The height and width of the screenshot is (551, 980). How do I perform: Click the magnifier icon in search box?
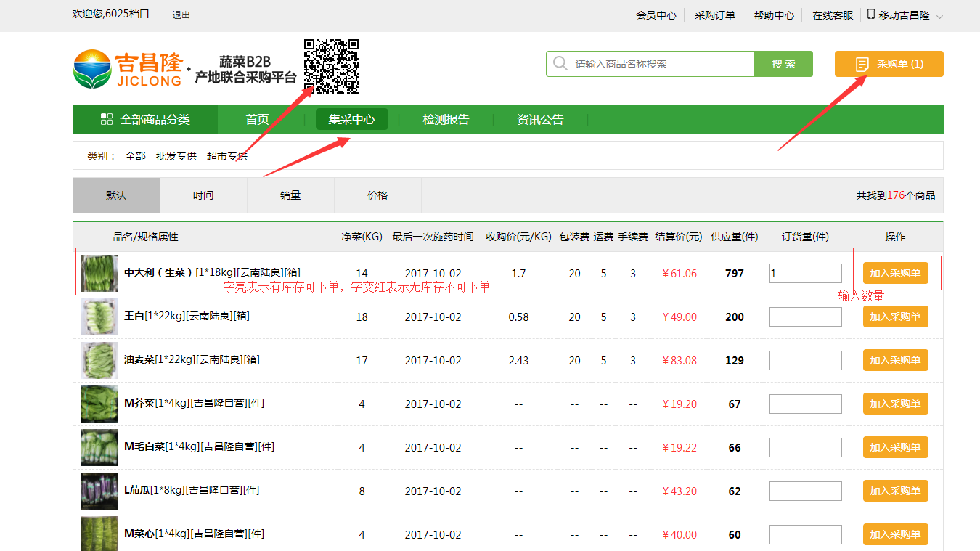tap(560, 64)
